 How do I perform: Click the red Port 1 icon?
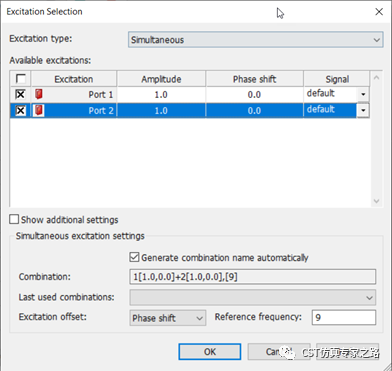39,94
